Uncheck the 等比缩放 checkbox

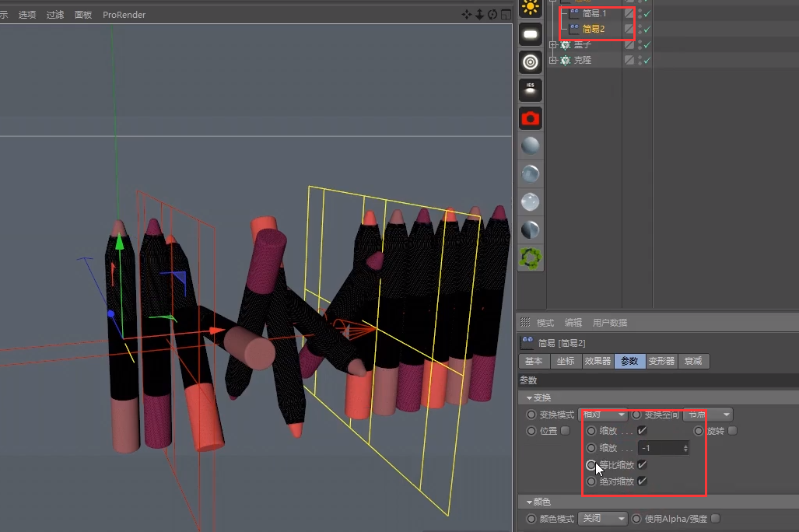[x=642, y=465]
